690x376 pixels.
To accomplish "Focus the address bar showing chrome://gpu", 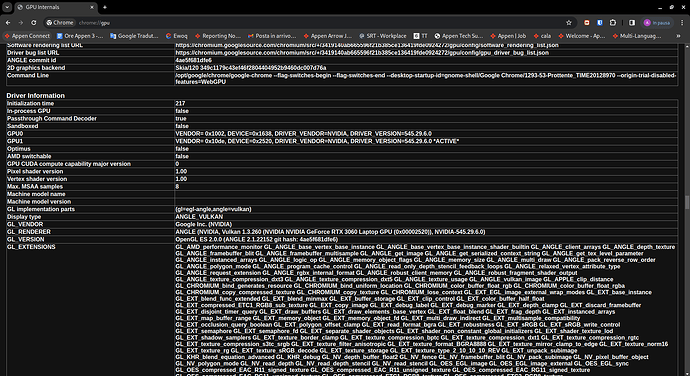I will pyautogui.click(x=308, y=22).
